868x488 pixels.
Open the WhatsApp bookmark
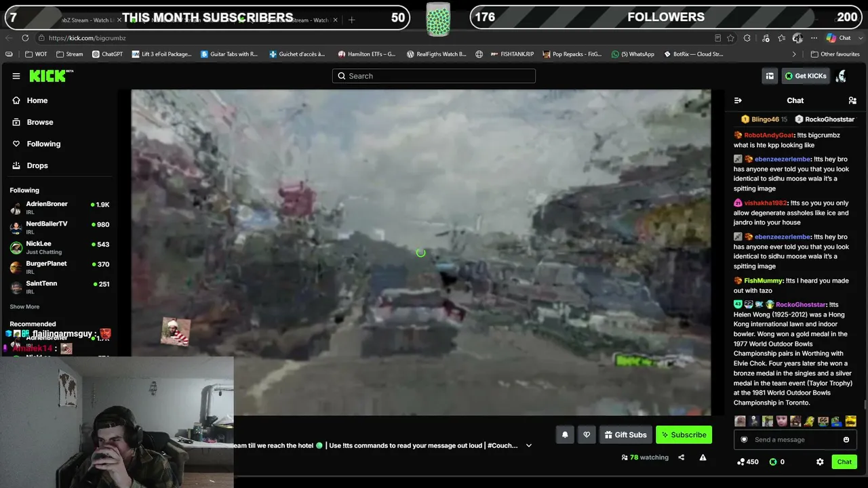(633, 54)
